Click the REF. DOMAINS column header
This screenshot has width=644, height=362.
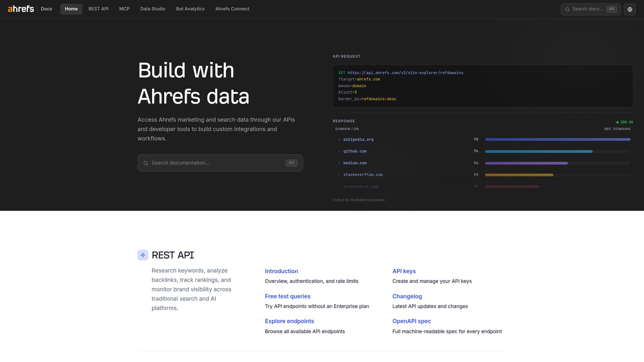[x=617, y=129]
